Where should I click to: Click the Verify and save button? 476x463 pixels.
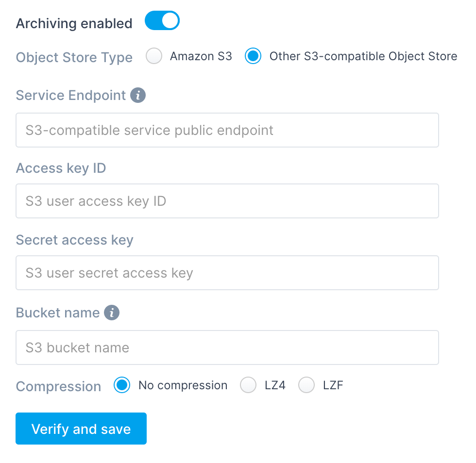tap(81, 429)
